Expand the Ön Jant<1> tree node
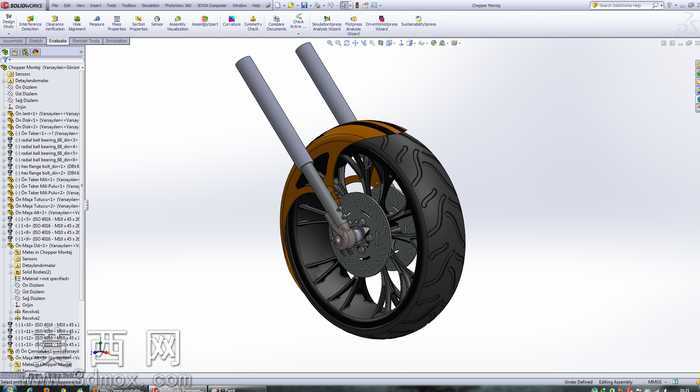Screen dimensions: 700x392 click(4, 114)
